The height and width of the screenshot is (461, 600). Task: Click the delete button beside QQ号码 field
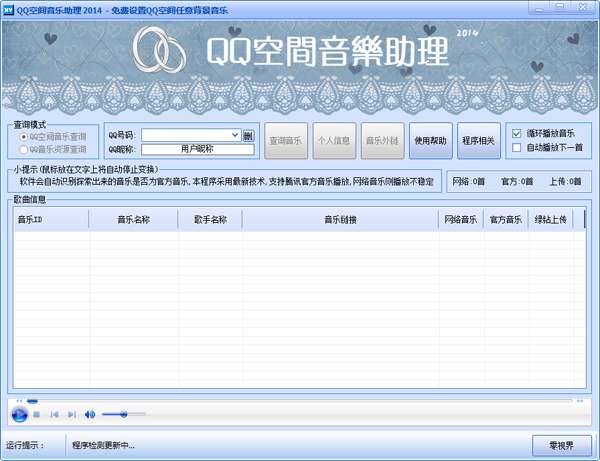pyautogui.click(x=248, y=134)
